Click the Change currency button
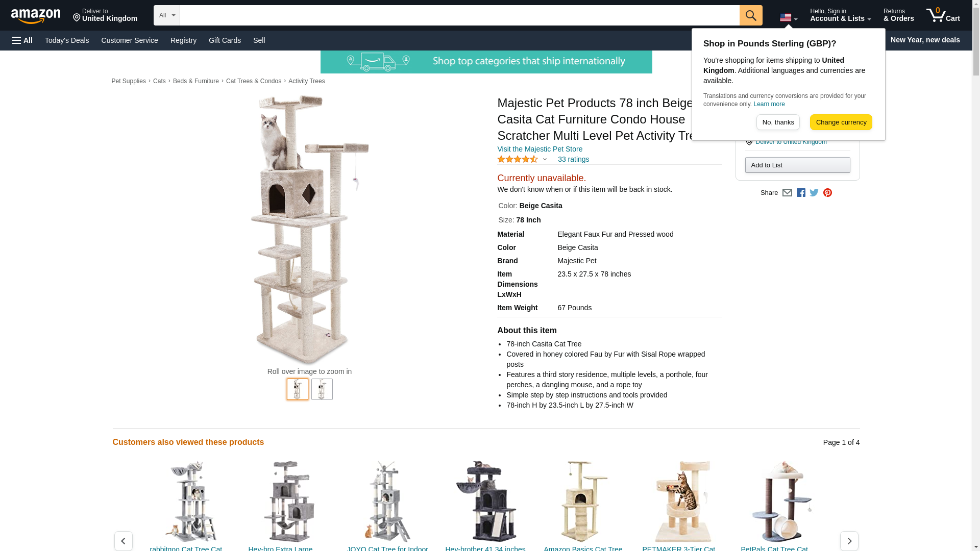Screen dimensions: 980x551 pyautogui.click(x=841, y=122)
